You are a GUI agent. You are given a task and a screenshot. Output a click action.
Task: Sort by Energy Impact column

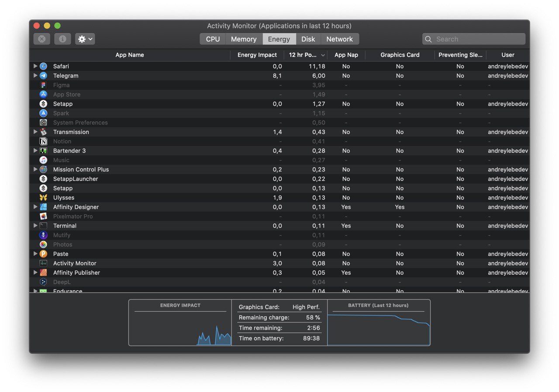point(257,55)
